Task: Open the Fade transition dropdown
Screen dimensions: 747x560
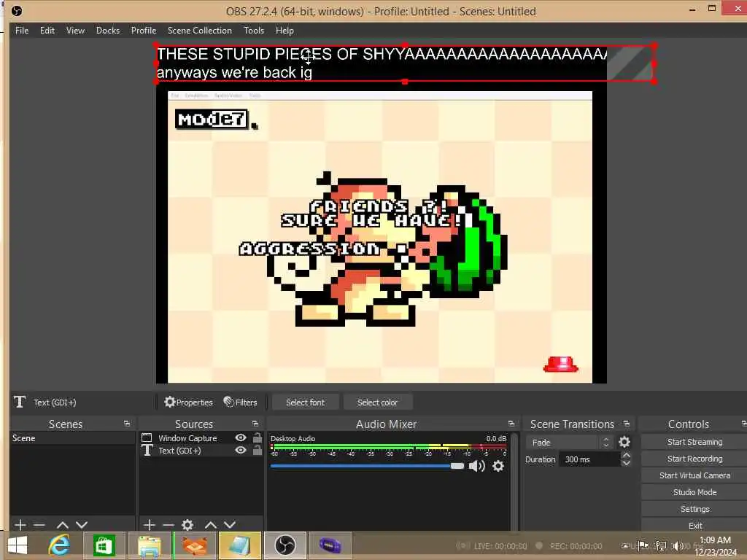Action: click(568, 443)
